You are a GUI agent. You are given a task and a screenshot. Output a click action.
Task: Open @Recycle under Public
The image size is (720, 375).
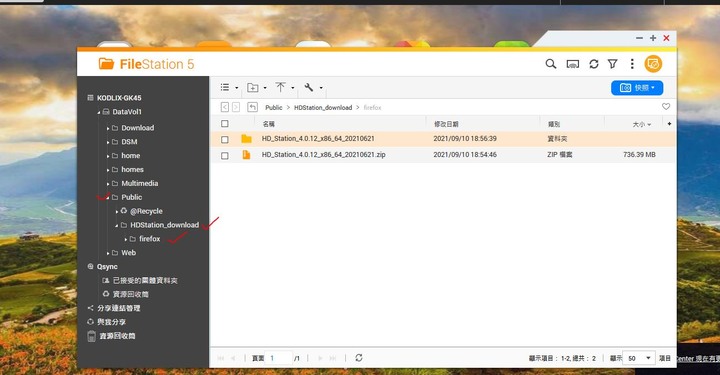pyautogui.click(x=146, y=211)
